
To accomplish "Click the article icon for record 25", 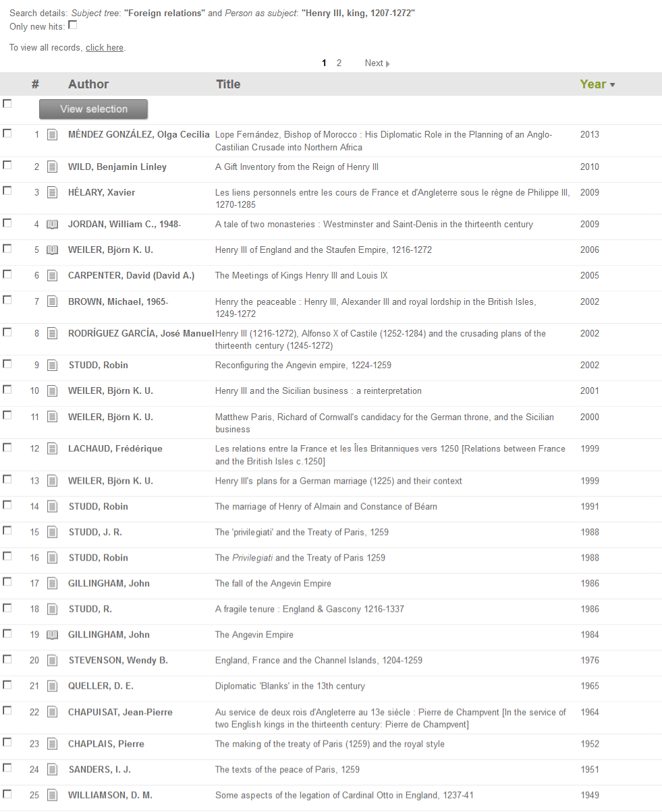I will pos(53,795).
